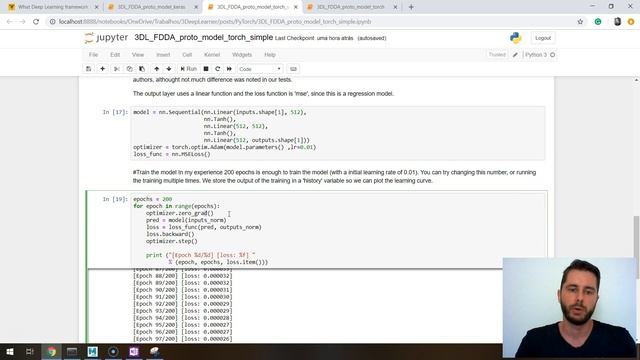Run the selected cell
Viewport: 640px width, 360px height.
coord(189,69)
